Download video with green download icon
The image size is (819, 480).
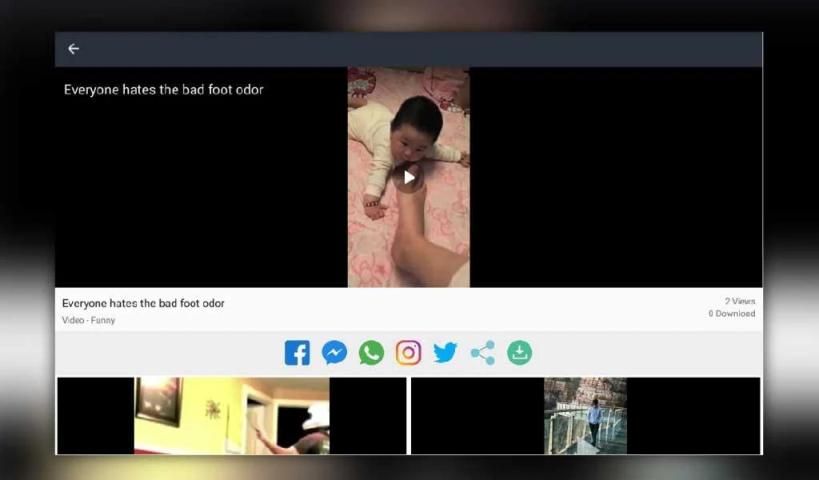[519, 352]
